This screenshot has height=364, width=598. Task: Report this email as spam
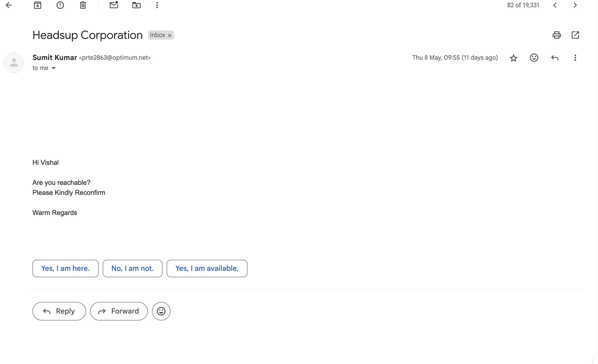[x=60, y=5]
